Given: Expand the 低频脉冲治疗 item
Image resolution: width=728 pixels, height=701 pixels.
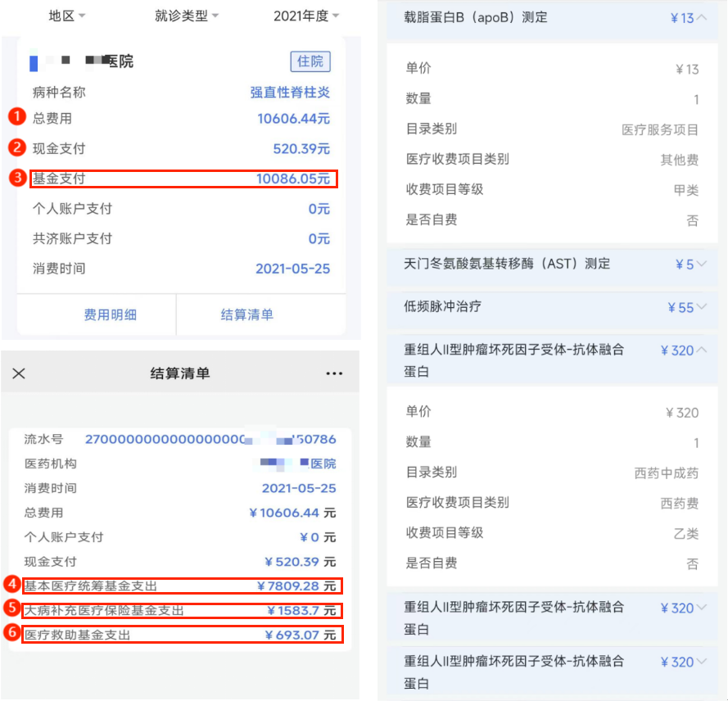Looking at the screenshot, I should (701, 308).
